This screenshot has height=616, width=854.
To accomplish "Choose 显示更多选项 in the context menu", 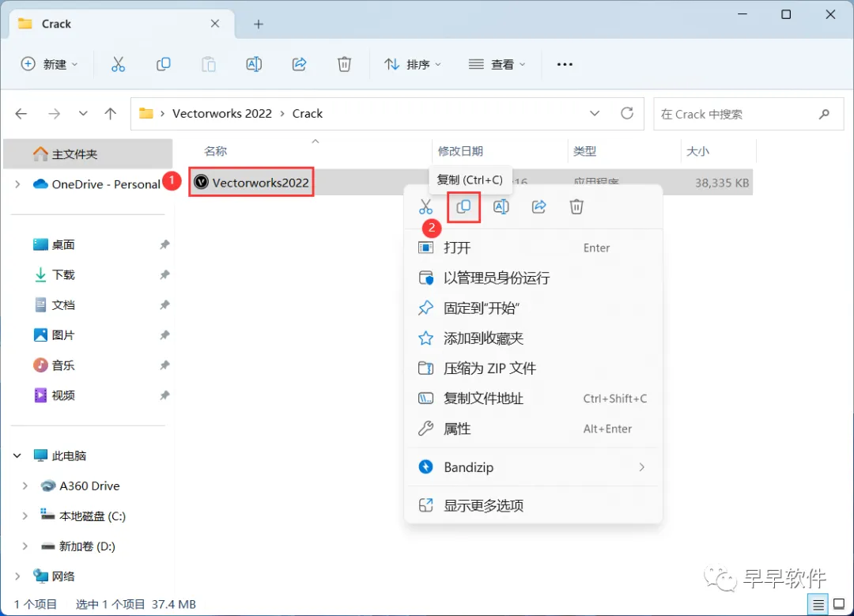I will pyautogui.click(x=533, y=505).
